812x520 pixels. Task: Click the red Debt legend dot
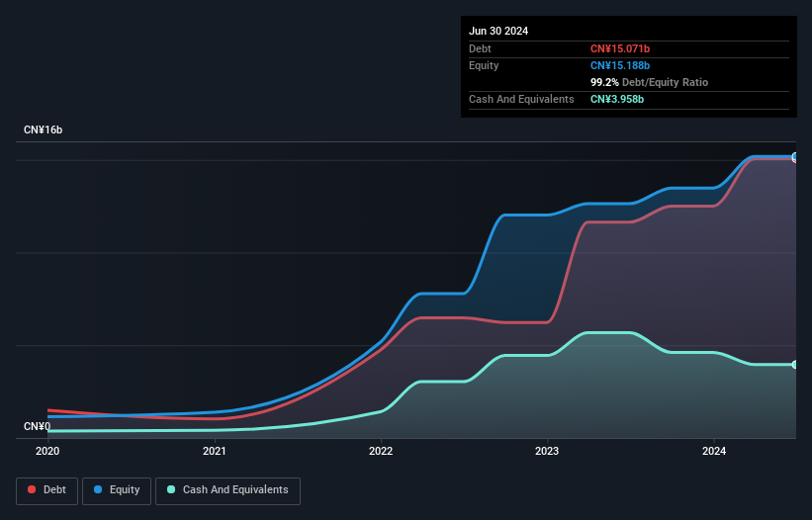[32, 489]
